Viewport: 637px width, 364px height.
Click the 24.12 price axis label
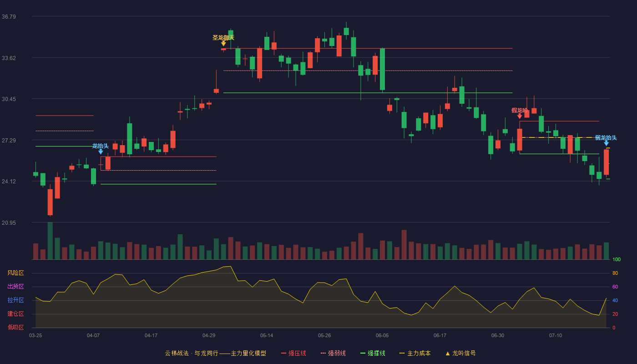coord(9,182)
